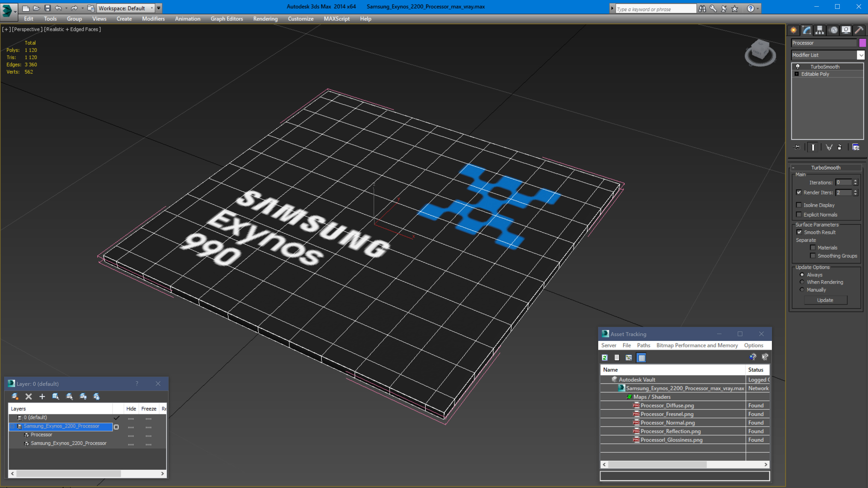Click the magenta object color swatch
The height and width of the screenshot is (488, 868).
(863, 43)
